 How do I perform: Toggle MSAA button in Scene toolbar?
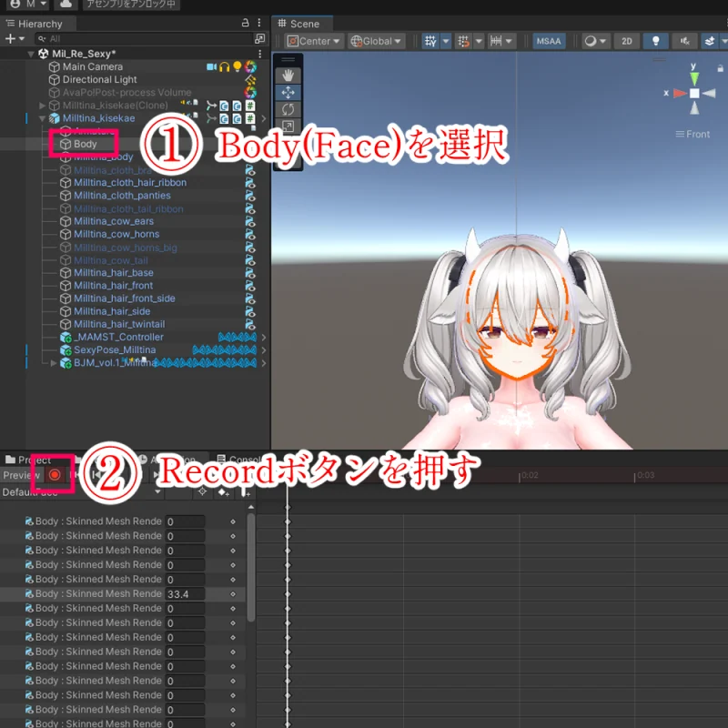point(549,41)
